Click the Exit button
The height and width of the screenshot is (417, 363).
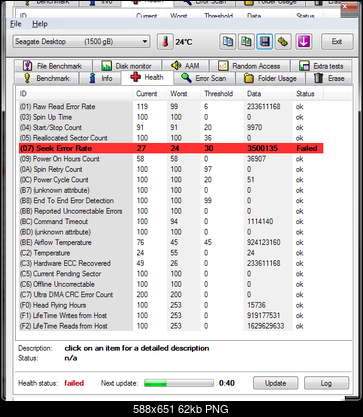(337, 42)
